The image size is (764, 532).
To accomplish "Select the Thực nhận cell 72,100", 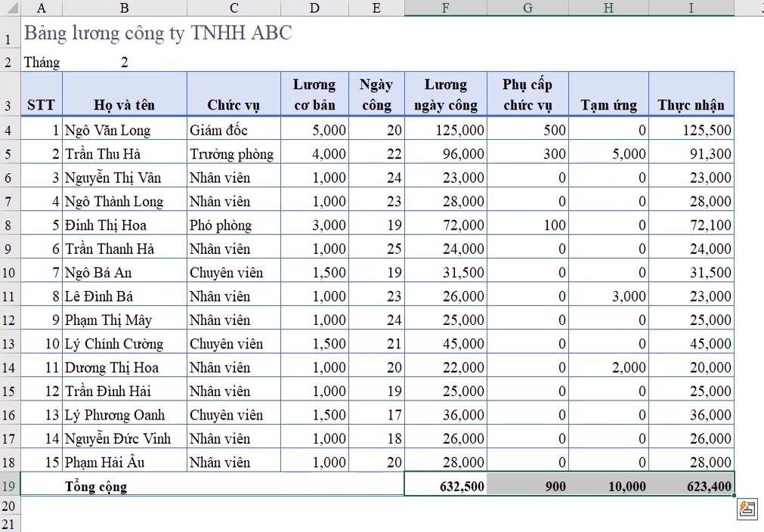I will tap(691, 224).
